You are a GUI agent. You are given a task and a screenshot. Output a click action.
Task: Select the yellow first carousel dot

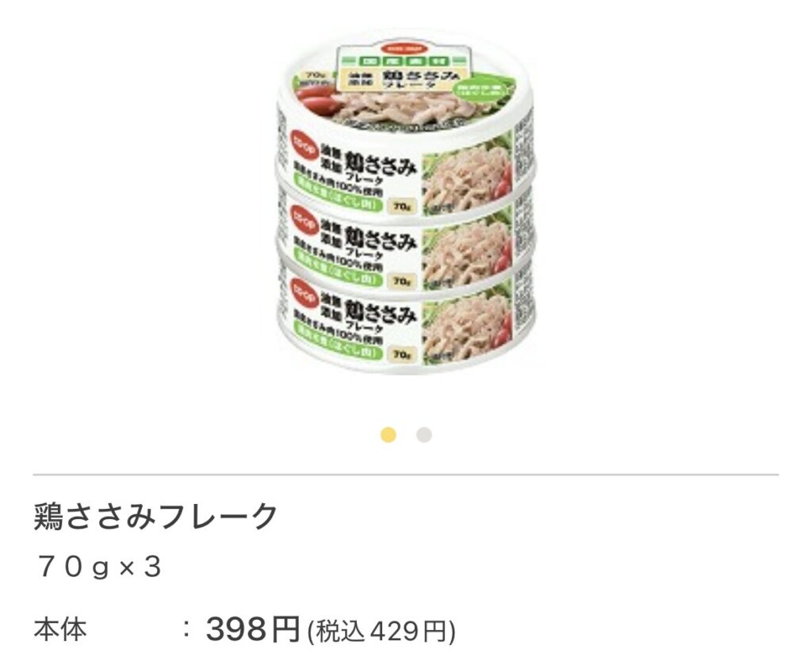389,435
